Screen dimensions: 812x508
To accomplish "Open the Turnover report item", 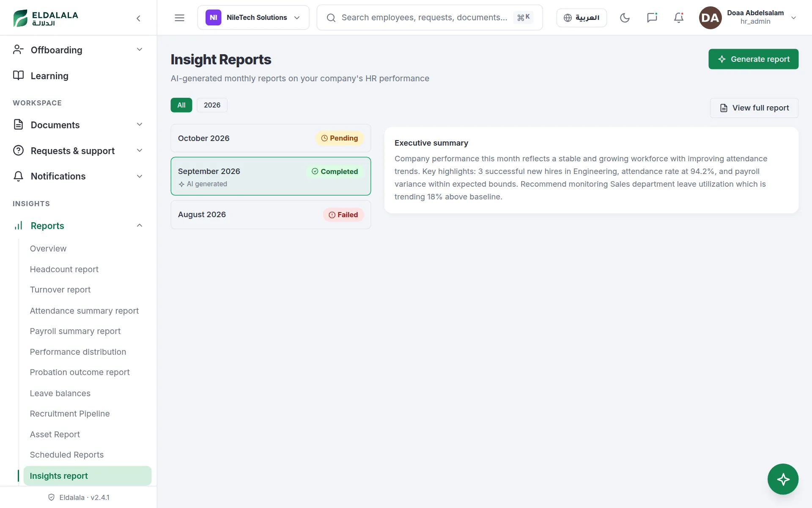I will [60, 290].
